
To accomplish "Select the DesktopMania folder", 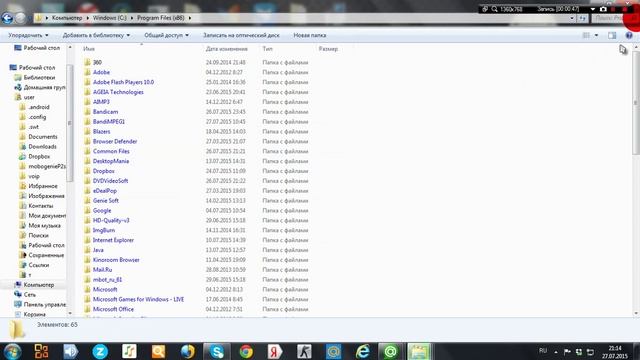I will pos(111,161).
